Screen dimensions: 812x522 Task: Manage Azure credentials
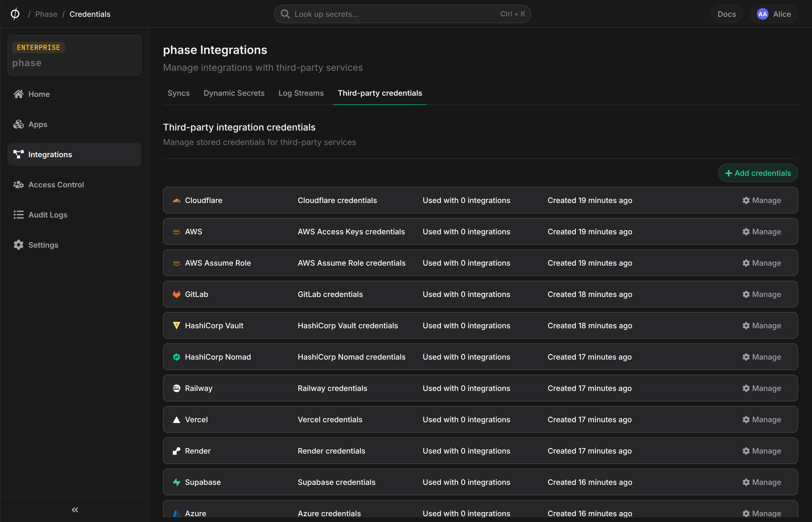click(762, 514)
